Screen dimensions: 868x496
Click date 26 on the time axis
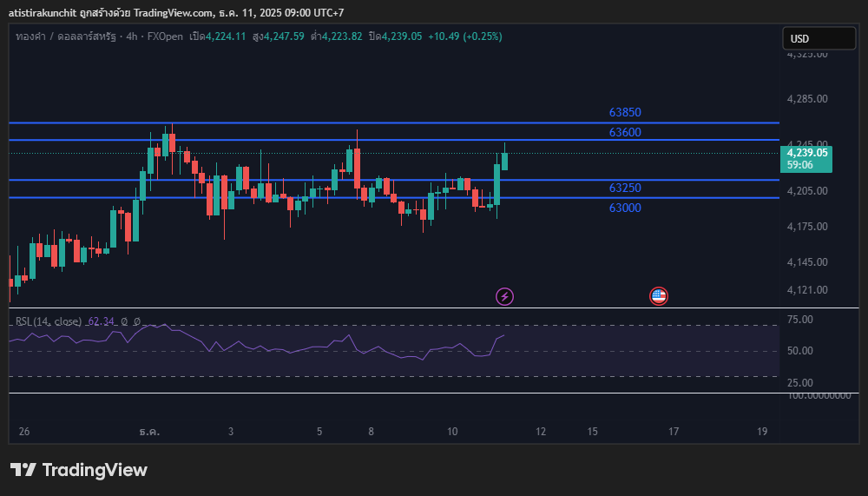click(x=23, y=432)
